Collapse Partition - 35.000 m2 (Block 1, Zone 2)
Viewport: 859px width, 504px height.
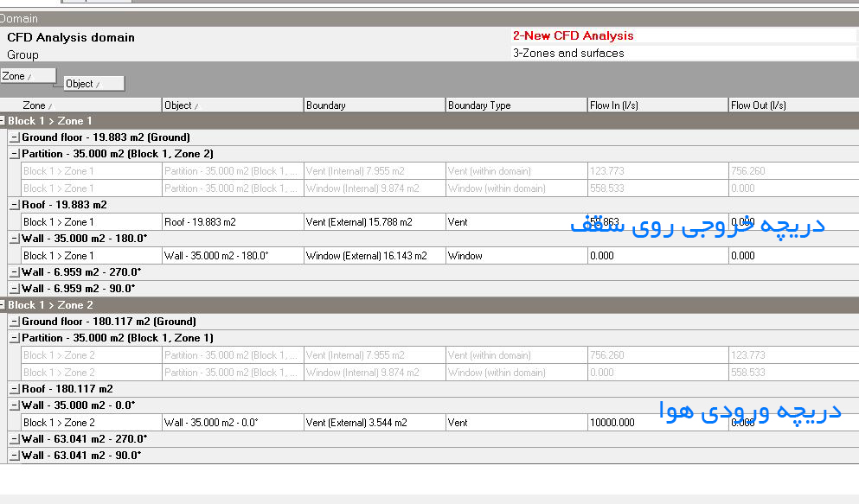(15, 155)
